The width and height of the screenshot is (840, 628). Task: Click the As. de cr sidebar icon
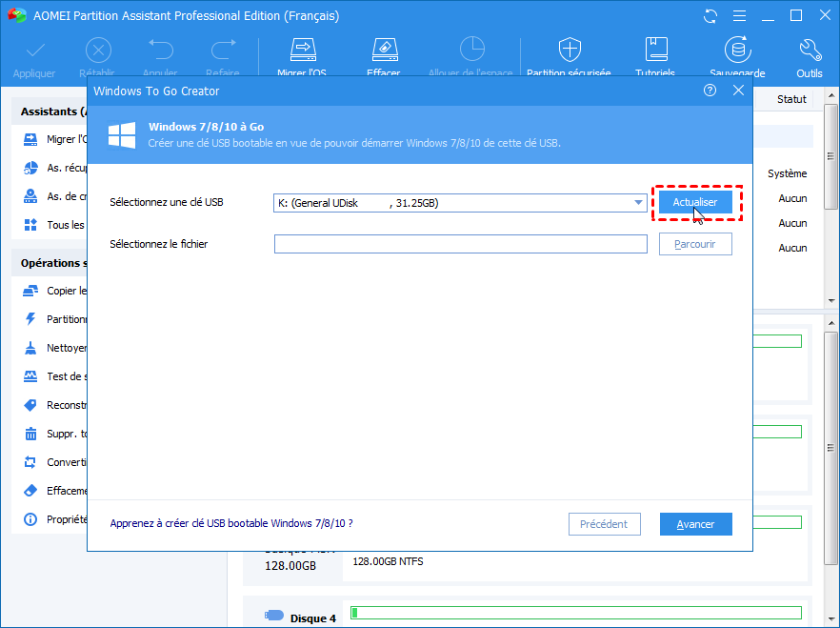tap(30, 196)
